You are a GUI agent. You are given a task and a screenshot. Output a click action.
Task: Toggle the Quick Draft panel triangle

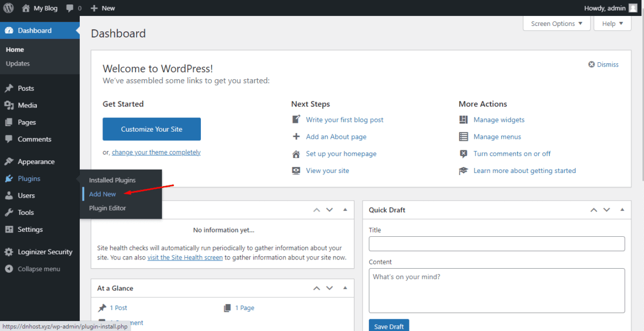623,210
